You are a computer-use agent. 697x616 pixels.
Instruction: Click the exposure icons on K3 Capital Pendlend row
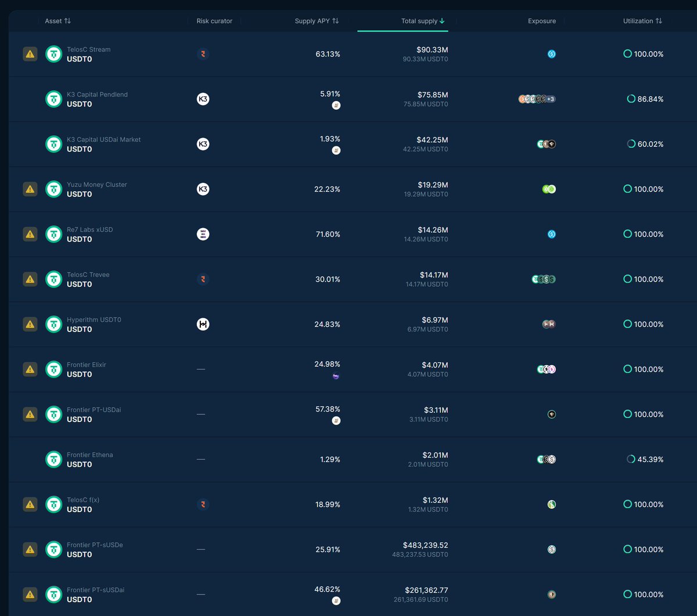(537, 99)
